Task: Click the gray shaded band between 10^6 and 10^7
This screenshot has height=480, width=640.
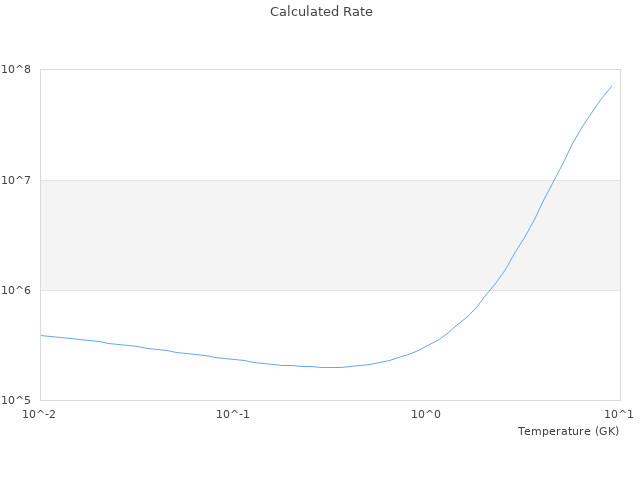Action: coord(250,235)
